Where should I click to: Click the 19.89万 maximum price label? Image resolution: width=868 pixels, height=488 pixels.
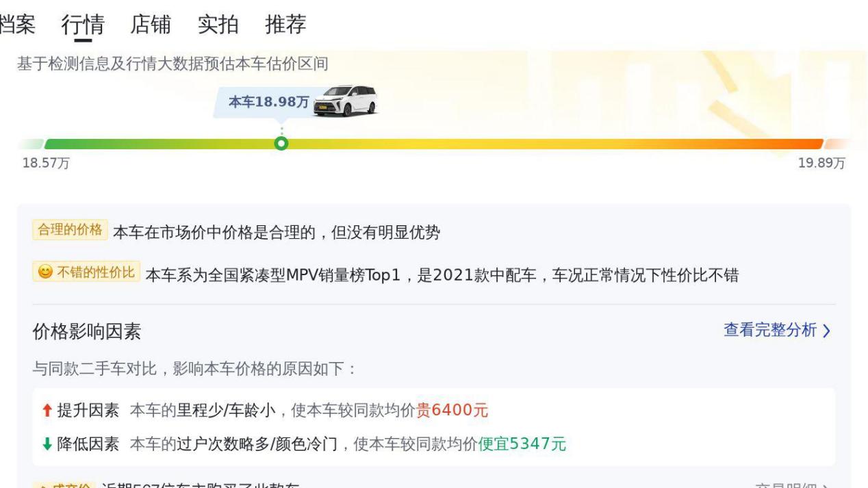tap(821, 164)
